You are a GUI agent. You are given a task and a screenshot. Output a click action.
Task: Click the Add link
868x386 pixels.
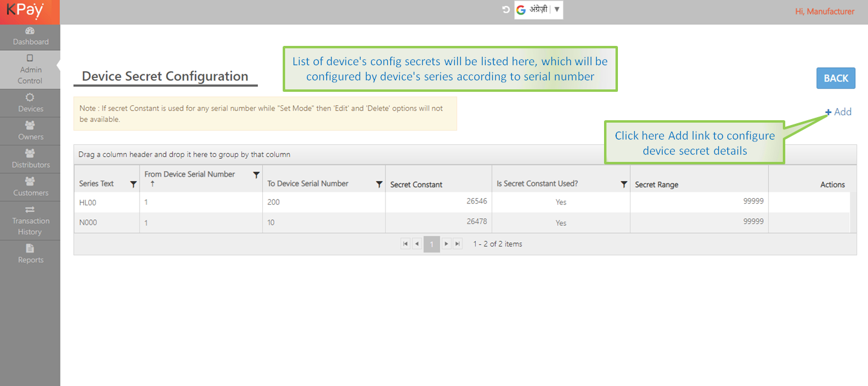(x=838, y=112)
